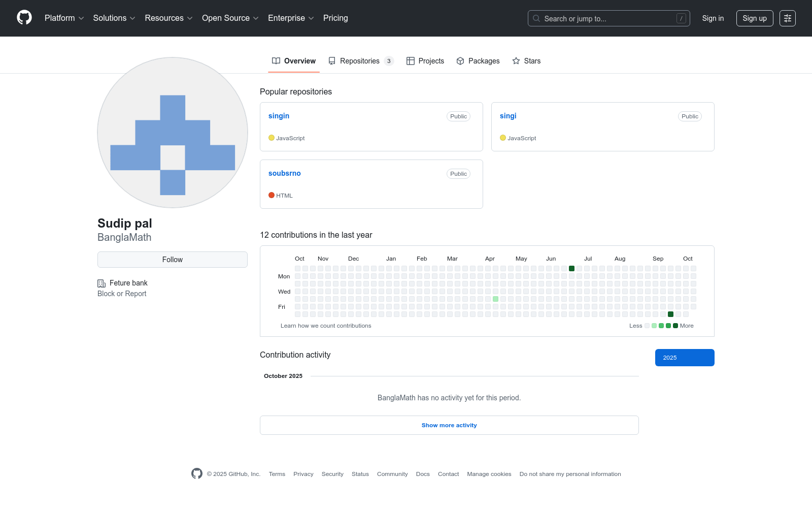Click the Sign up button
The height and width of the screenshot is (508, 812).
click(x=755, y=18)
